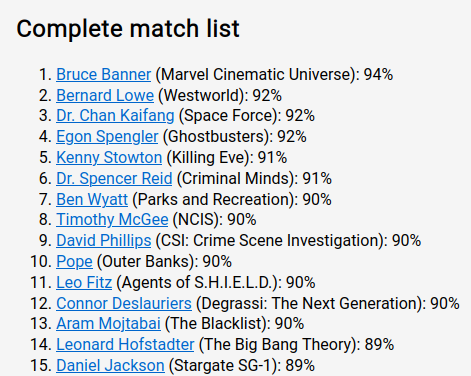Open the Bernard Lowe character link
The height and width of the screenshot is (376, 471).
[105, 95]
